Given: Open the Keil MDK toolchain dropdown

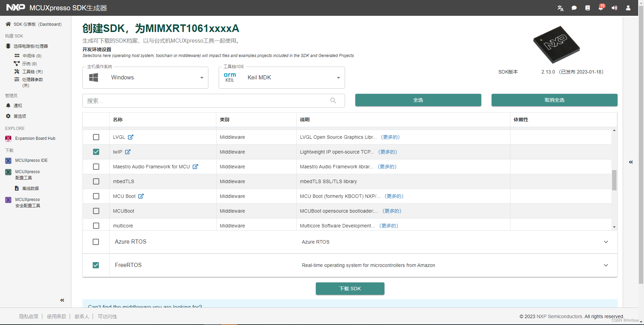Looking at the screenshot, I should coord(281,78).
